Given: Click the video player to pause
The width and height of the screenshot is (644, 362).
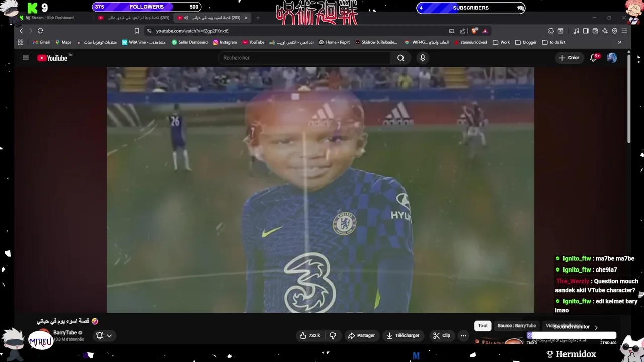Looking at the screenshot, I should [320, 190].
